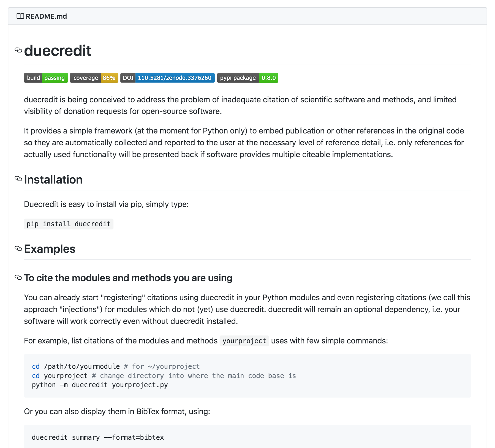Click anchor link icon beside Examples heading
The width and height of the screenshot is (495, 448).
coord(18,248)
